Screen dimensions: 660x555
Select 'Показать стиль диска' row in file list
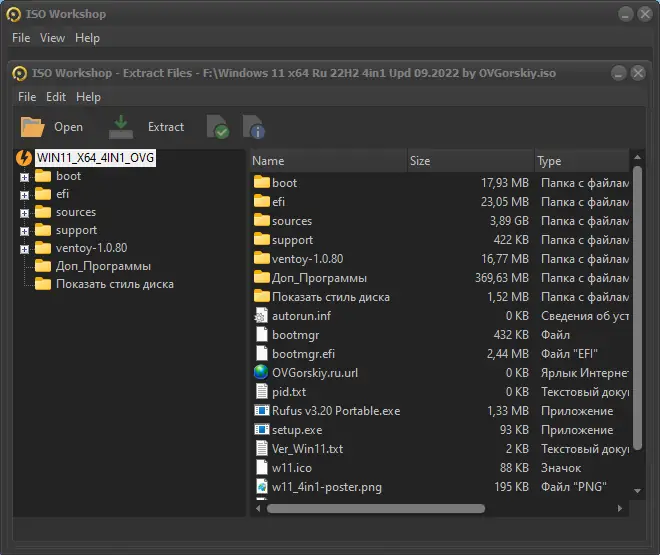(440, 297)
